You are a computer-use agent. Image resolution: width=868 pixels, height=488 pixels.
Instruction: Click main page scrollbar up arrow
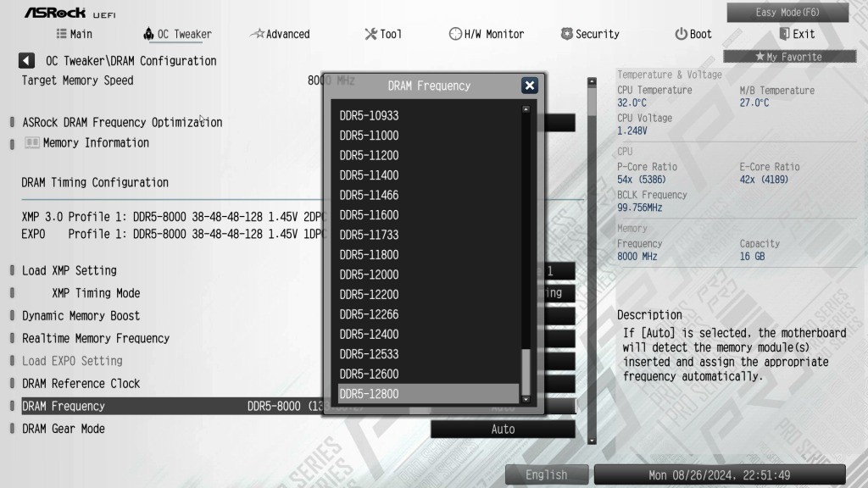coord(592,81)
